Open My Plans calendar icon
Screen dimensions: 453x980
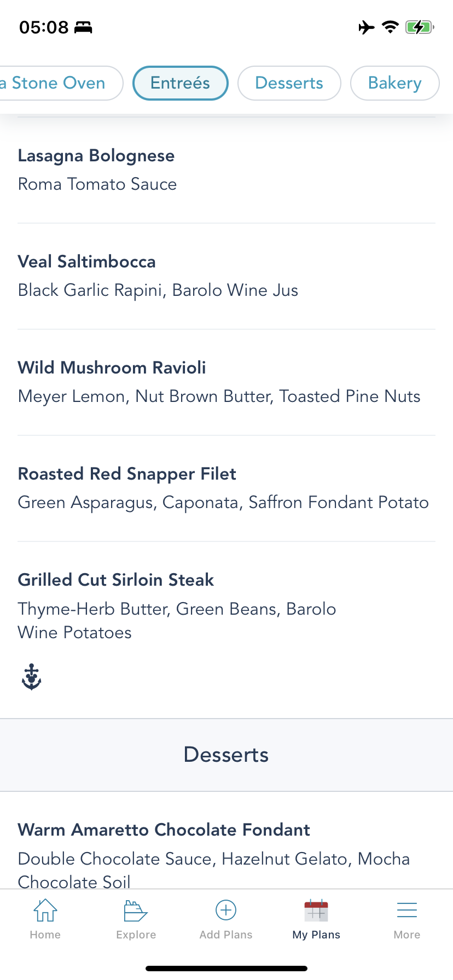316,911
